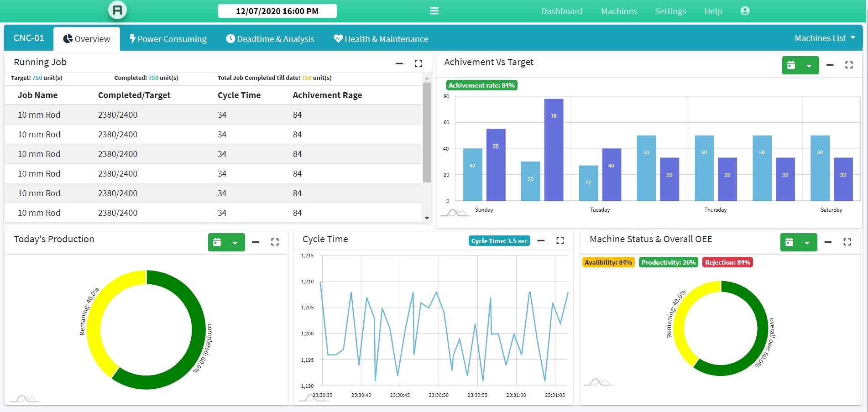The image size is (868, 412).
Task: Click the round app logo icon
Action: tap(117, 10)
